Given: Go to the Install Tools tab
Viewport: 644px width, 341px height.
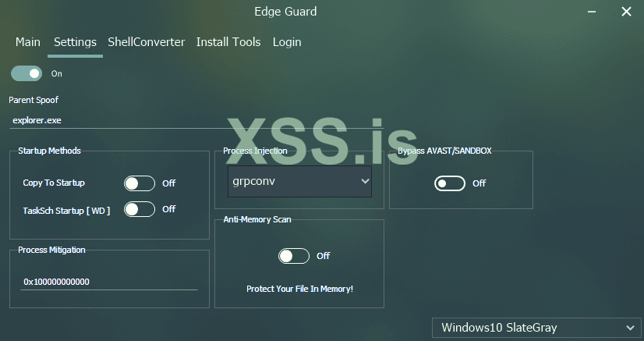Looking at the screenshot, I should pos(228,42).
